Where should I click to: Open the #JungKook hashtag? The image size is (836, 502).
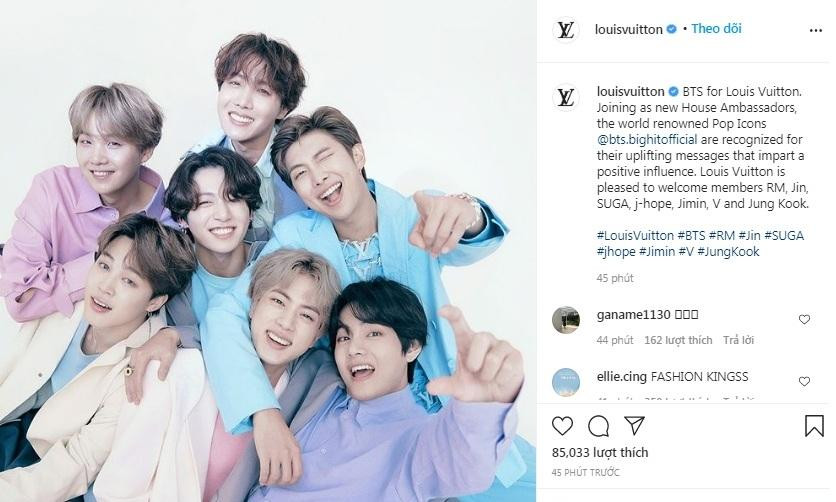coord(728,252)
